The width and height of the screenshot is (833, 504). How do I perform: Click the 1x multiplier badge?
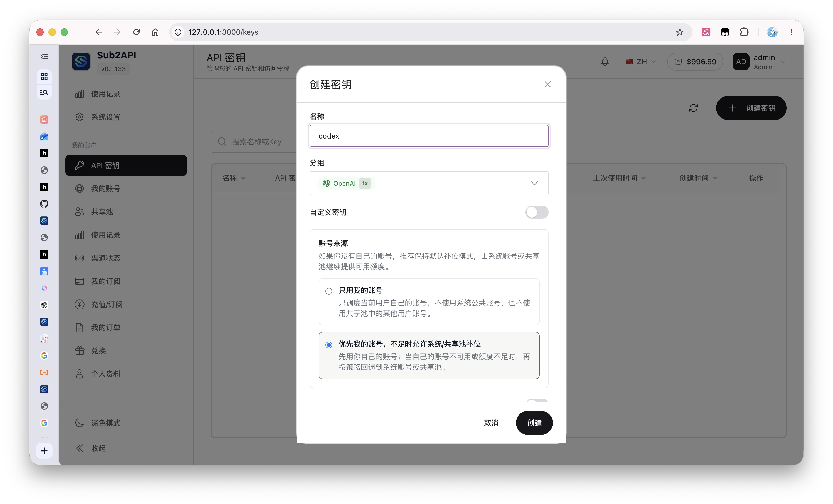[x=365, y=183]
